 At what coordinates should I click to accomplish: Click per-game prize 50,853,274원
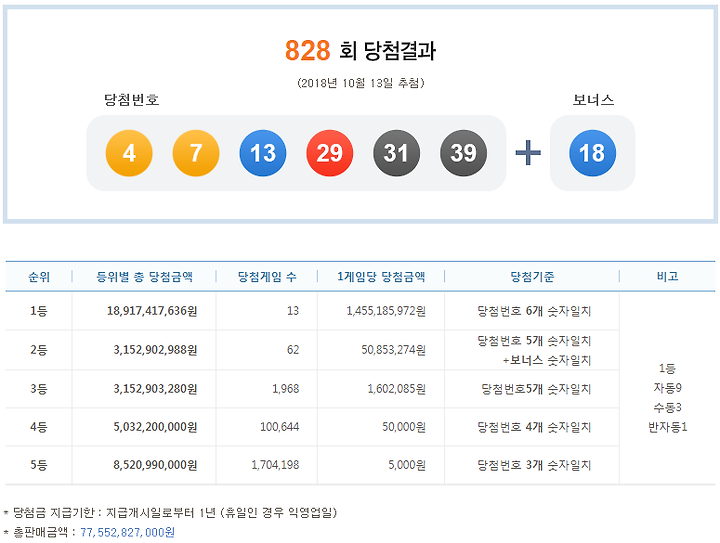(x=394, y=350)
